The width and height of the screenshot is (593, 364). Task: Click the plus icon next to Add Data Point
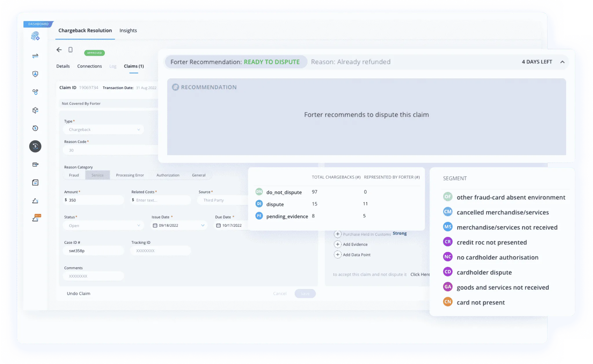click(338, 255)
